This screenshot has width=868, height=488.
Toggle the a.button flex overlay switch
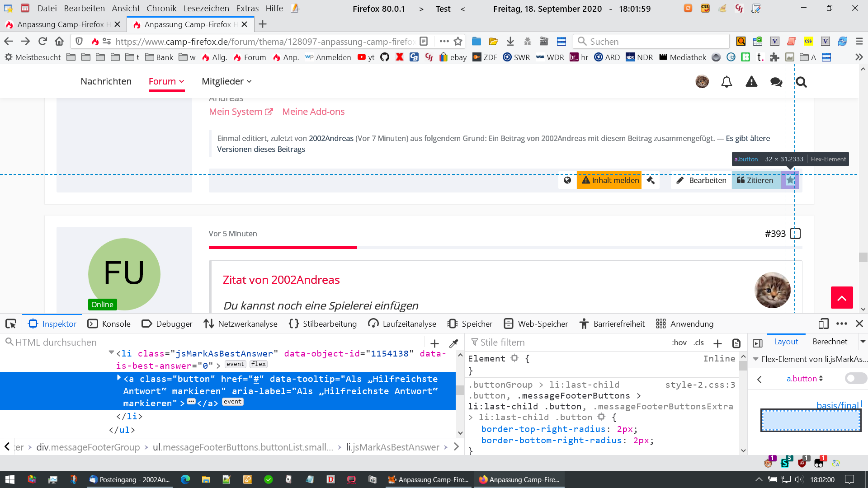pyautogui.click(x=855, y=378)
